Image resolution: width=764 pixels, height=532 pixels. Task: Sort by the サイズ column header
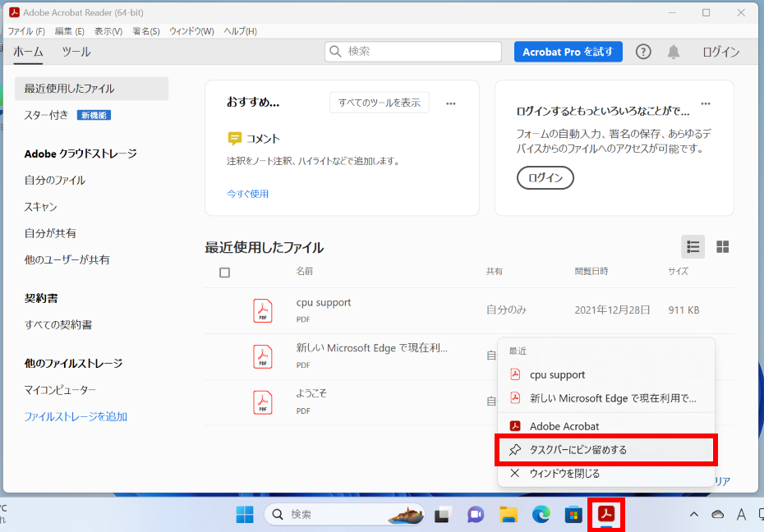pyautogui.click(x=678, y=271)
